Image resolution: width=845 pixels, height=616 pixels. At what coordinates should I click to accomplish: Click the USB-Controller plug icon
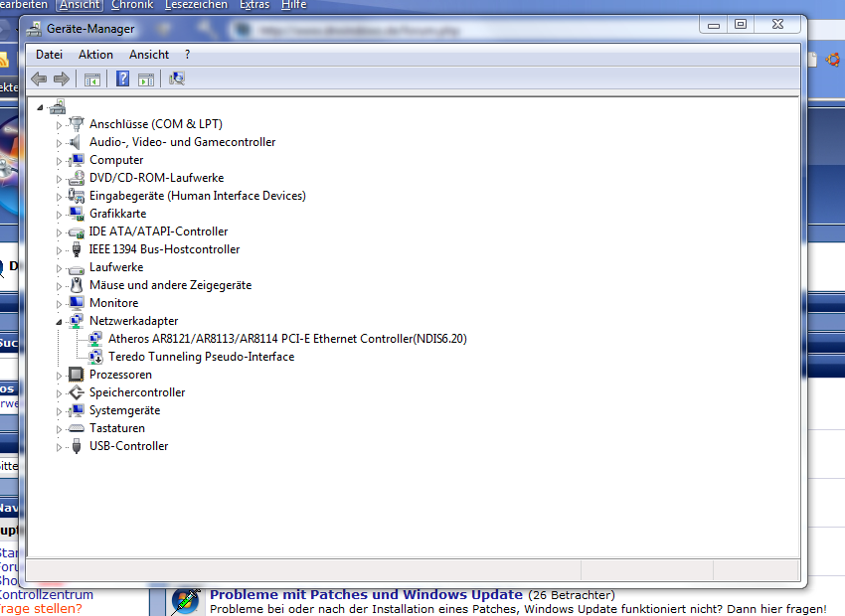[77, 446]
